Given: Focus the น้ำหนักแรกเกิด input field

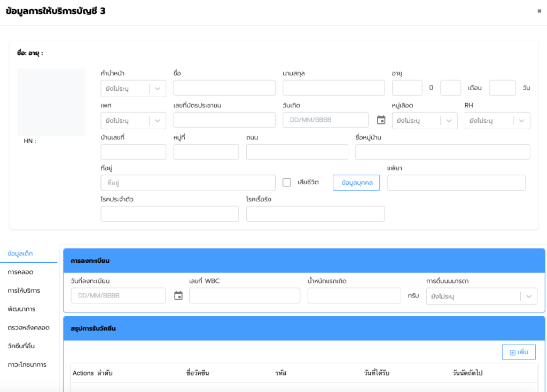Looking at the screenshot, I should 354,296.
